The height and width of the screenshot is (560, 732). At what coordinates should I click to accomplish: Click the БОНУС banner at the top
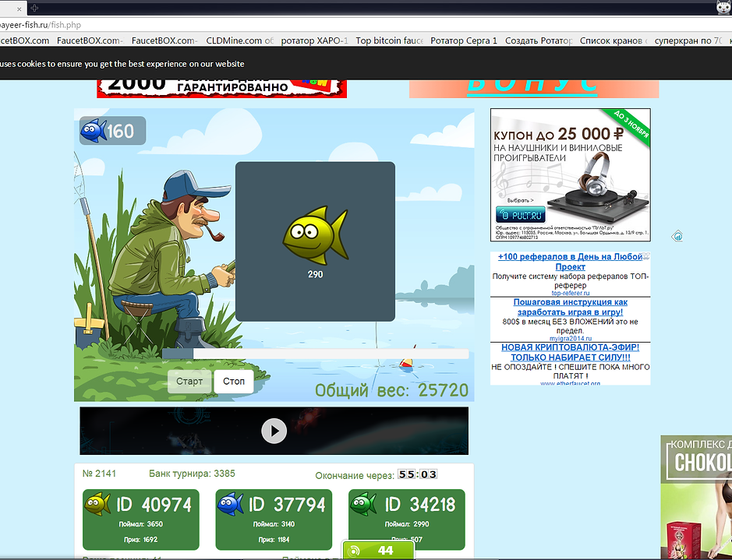pyautogui.click(x=533, y=89)
